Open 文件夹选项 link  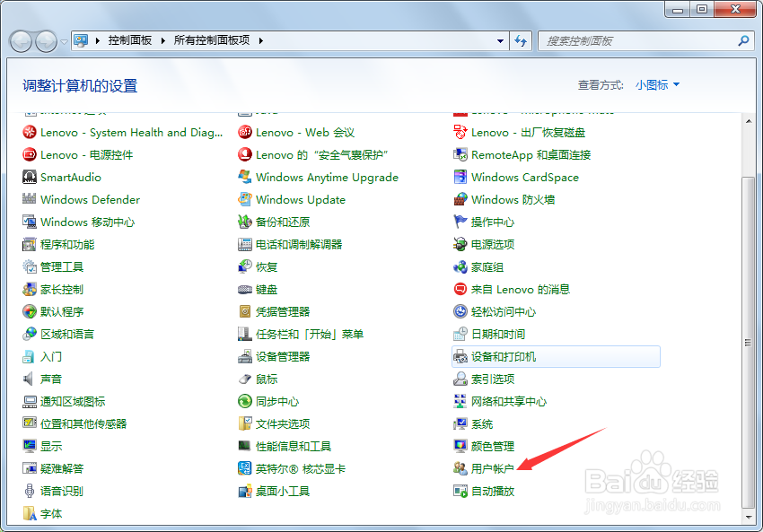(283, 424)
